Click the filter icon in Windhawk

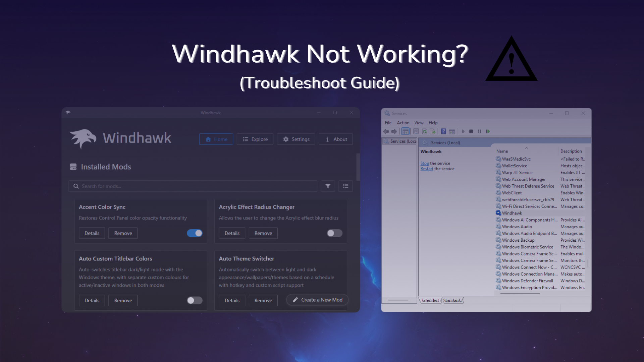coord(328,186)
